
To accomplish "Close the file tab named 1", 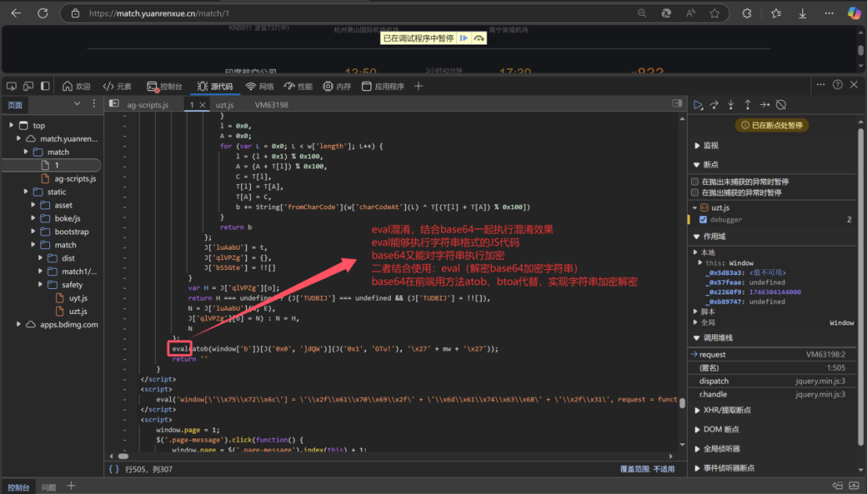I will pos(203,105).
